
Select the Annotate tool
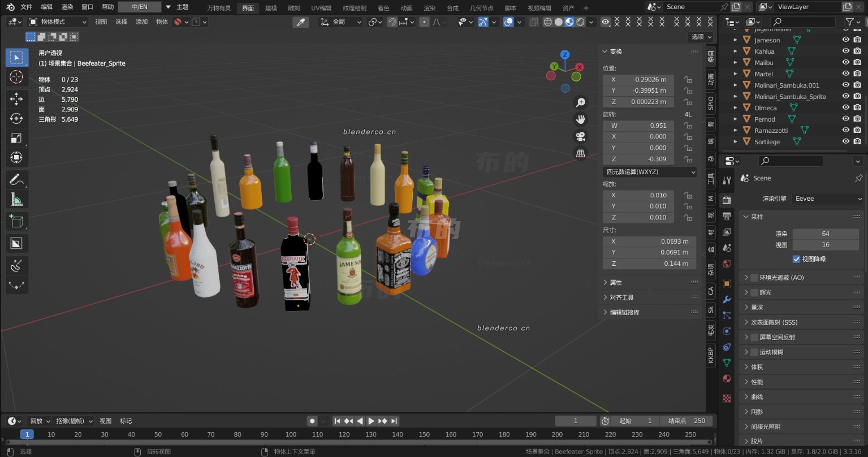16,180
